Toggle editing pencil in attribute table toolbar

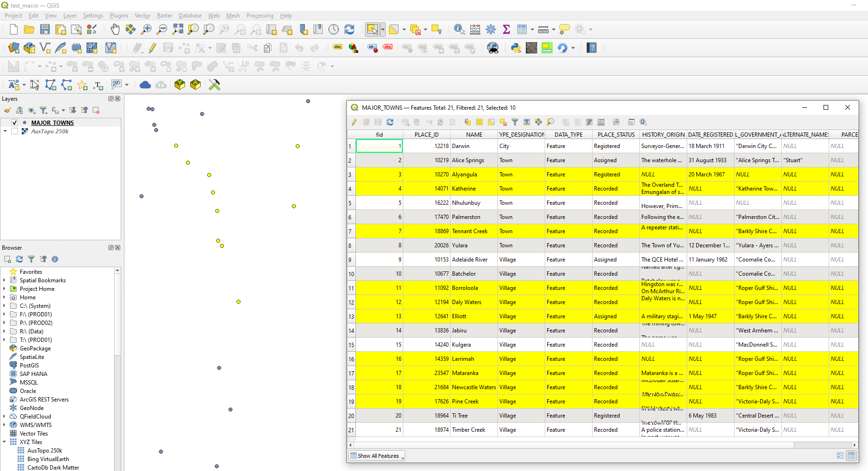point(354,122)
